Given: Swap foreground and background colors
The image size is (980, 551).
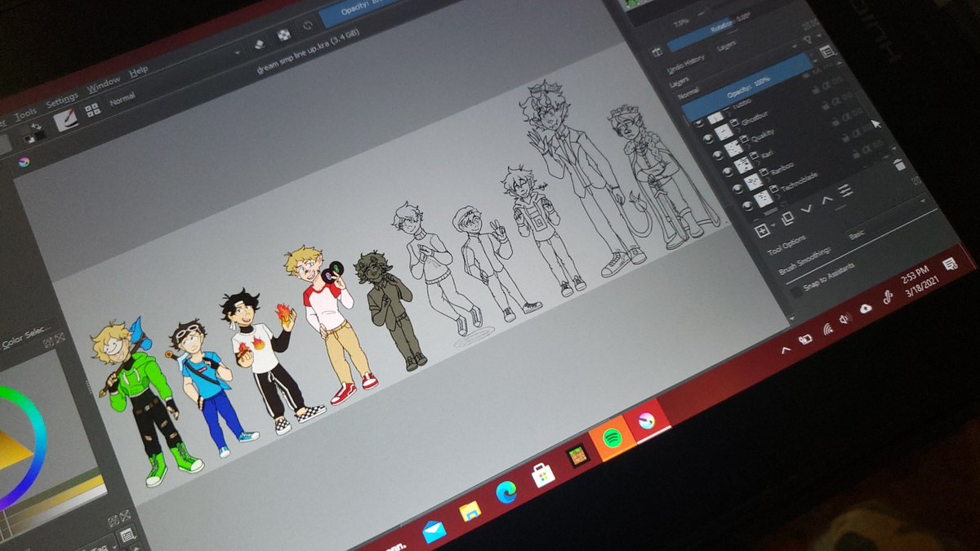Looking at the screenshot, I should (35, 128).
